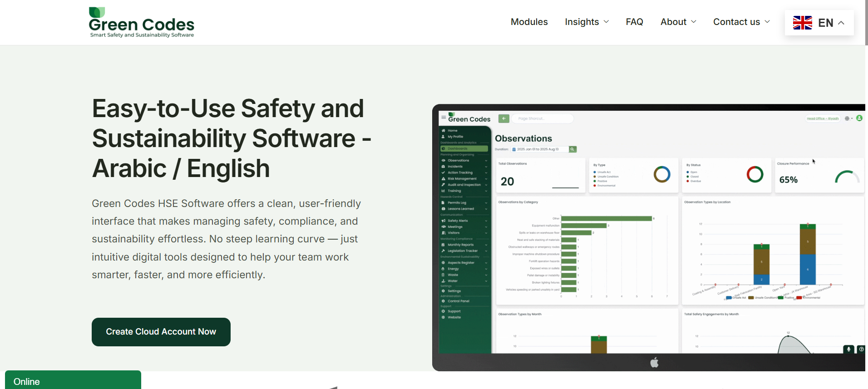868x389 pixels.
Task: Expand the Insights dropdown menu
Action: (x=587, y=22)
